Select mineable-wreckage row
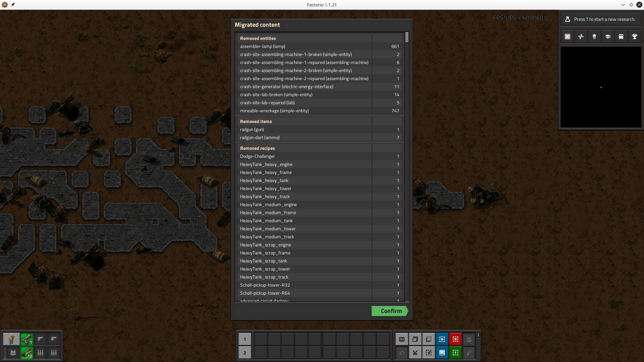This screenshot has height=362, width=644. coord(320,111)
